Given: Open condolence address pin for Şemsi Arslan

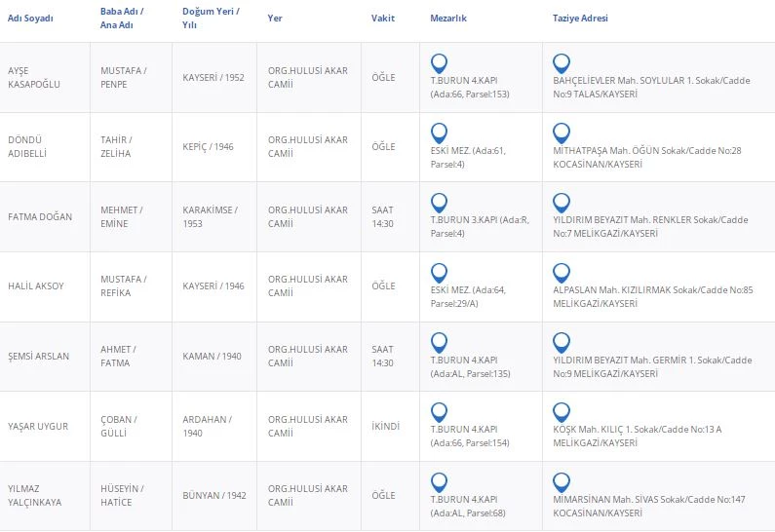Looking at the screenshot, I should click(x=561, y=342).
